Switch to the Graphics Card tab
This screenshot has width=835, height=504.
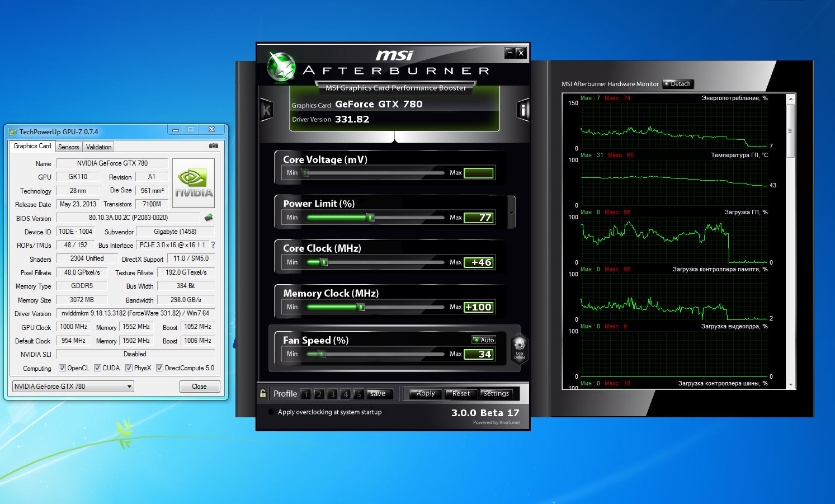tap(32, 146)
